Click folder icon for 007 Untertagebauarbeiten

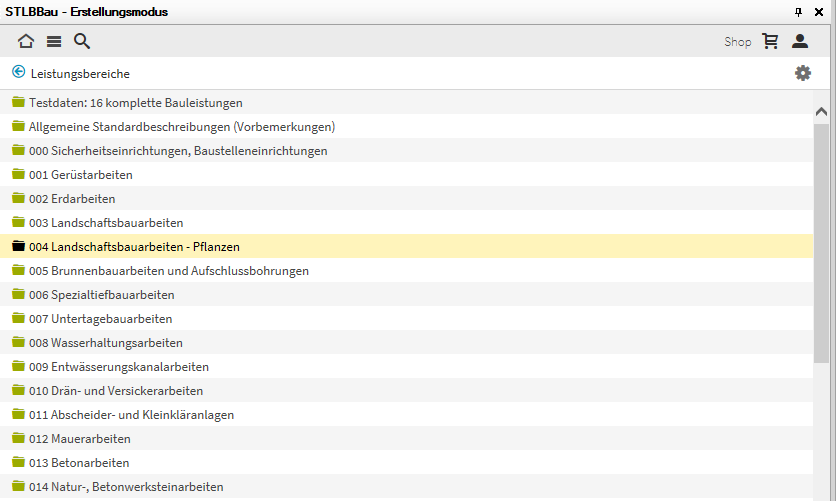click(19, 317)
